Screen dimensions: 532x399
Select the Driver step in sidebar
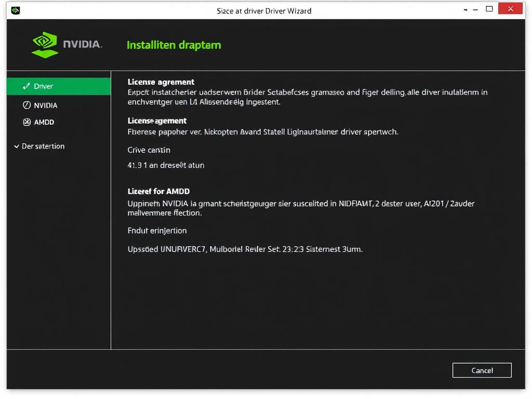pyautogui.click(x=59, y=86)
